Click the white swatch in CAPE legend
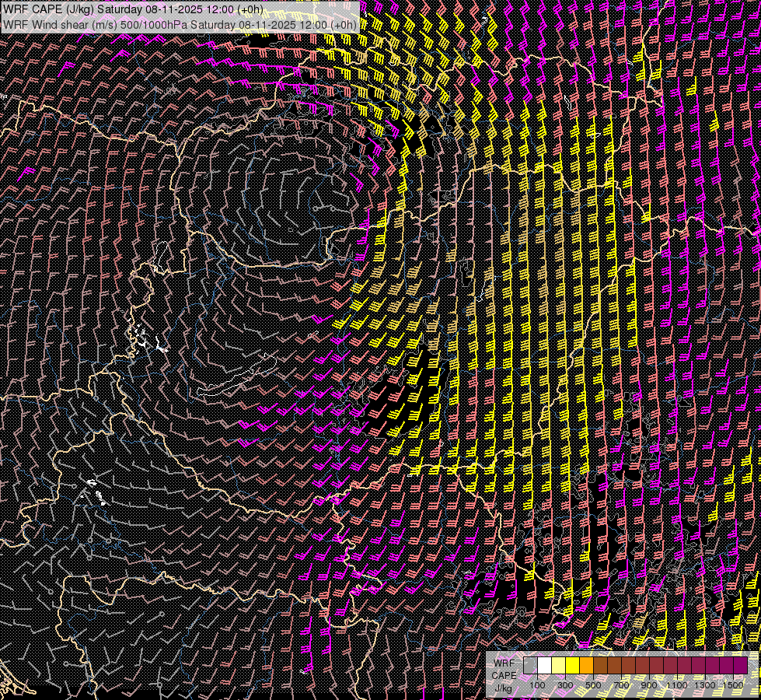Screen dimensions: 761x700 click(544, 665)
